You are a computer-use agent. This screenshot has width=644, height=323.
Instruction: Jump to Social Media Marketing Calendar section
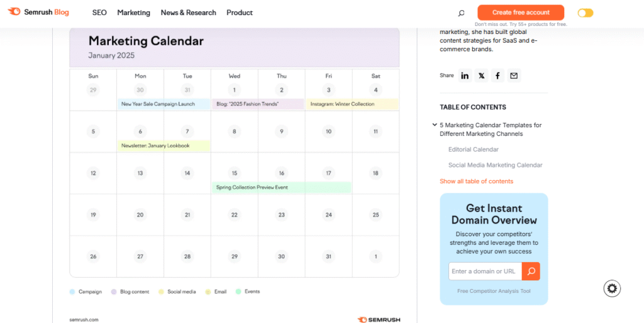pos(496,165)
